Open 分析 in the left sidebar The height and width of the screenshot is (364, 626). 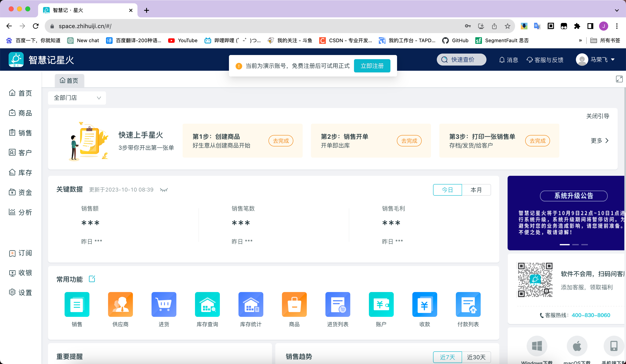21,212
